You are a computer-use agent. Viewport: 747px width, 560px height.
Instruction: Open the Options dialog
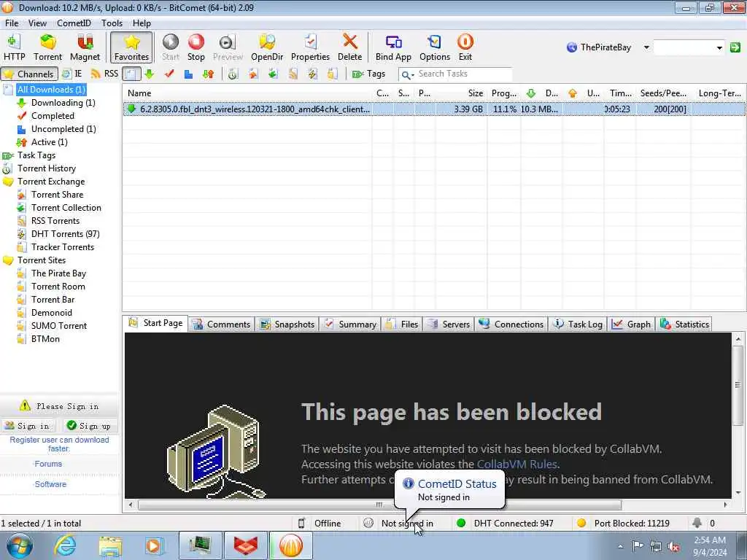click(x=435, y=47)
